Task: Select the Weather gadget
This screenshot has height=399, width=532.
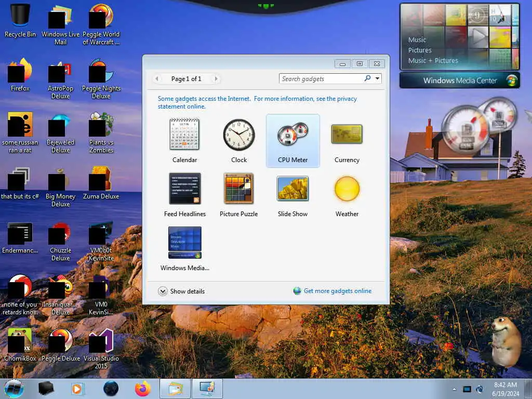Action: (x=347, y=195)
